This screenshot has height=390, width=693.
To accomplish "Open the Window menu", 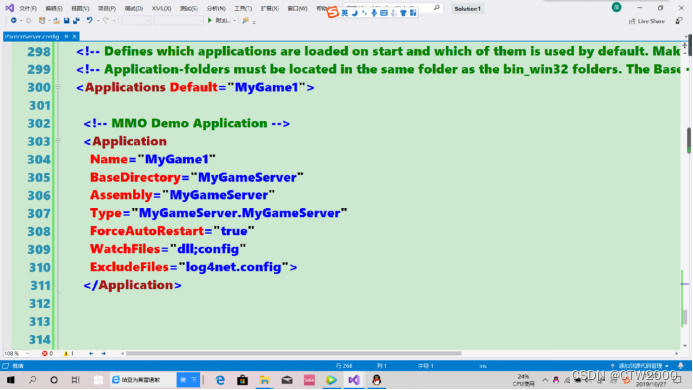I will coord(297,8).
